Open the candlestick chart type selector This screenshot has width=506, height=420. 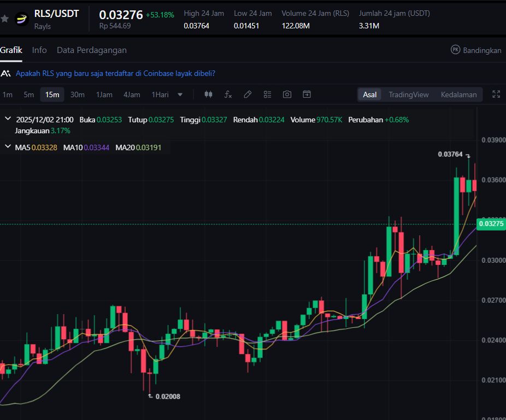point(208,94)
